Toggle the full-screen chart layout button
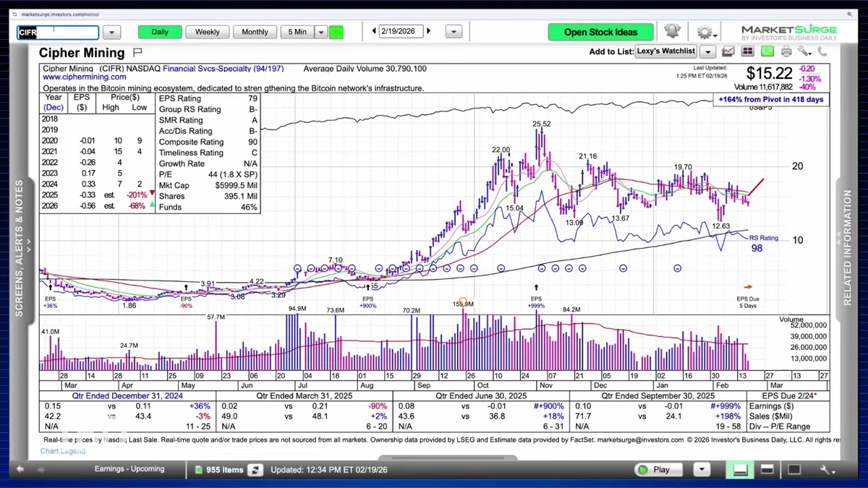Image resolution: width=868 pixels, height=488 pixels. [794, 469]
